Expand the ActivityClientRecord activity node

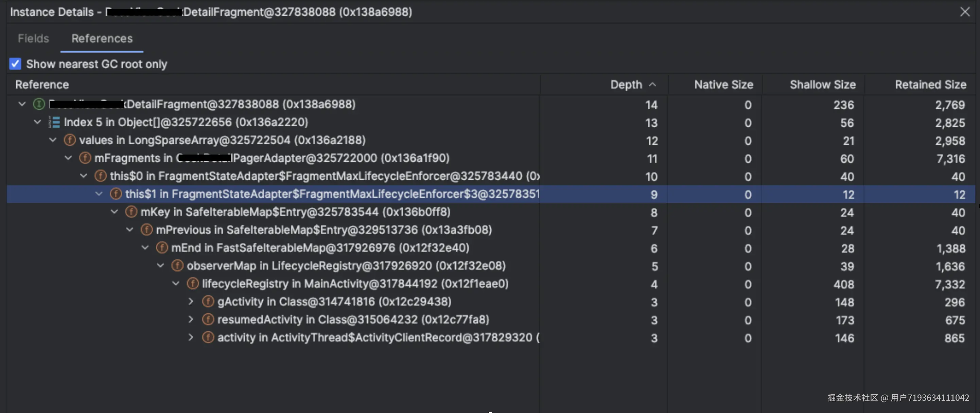pyautogui.click(x=191, y=337)
